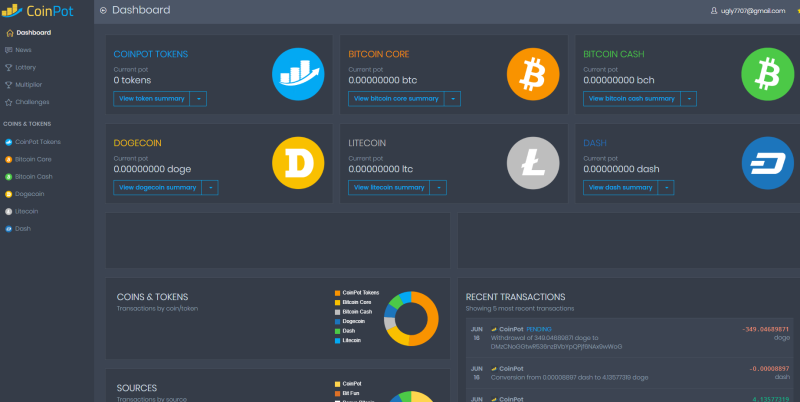Click the small Litecoin sidebar icon
Screen dimensions: 800x402
pos(9,211)
